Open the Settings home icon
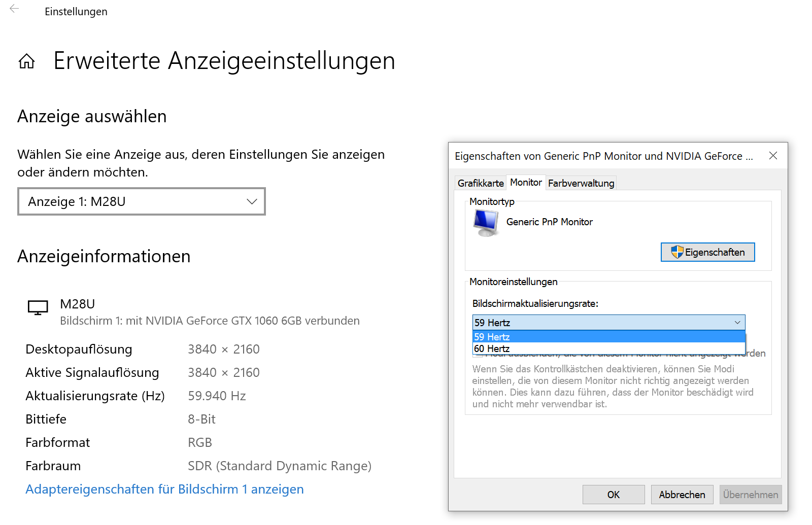This screenshot has height=525, width=812. tap(27, 61)
